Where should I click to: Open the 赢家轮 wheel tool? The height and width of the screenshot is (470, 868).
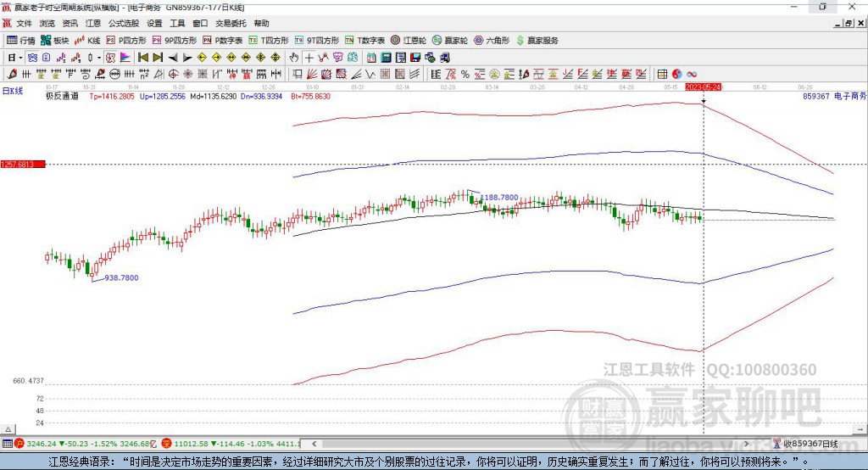pos(450,41)
